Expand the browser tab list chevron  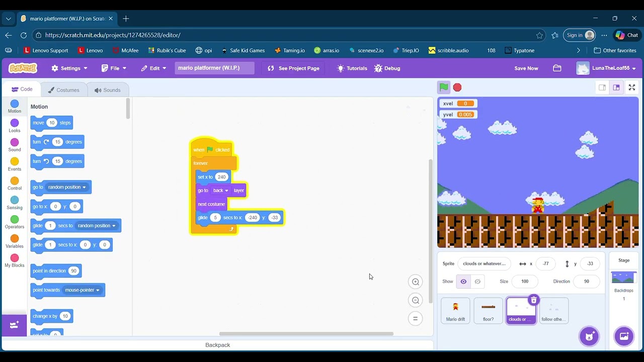point(9,19)
